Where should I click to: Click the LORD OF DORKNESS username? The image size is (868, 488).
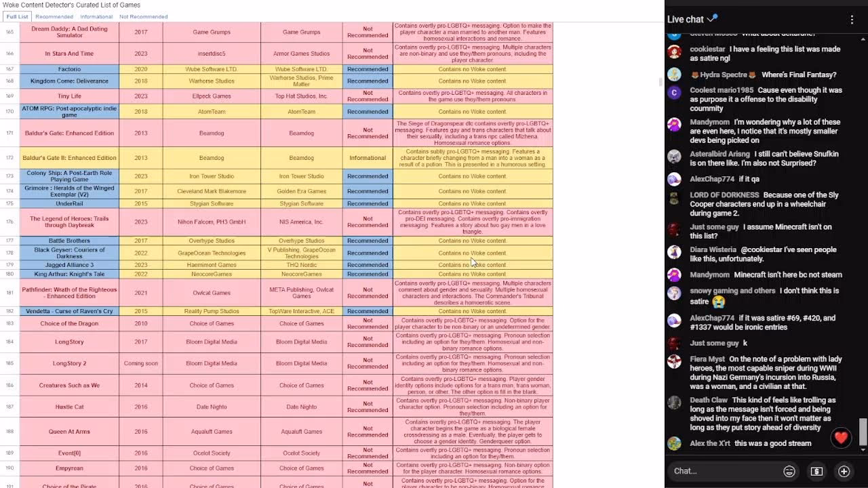(724, 195)
